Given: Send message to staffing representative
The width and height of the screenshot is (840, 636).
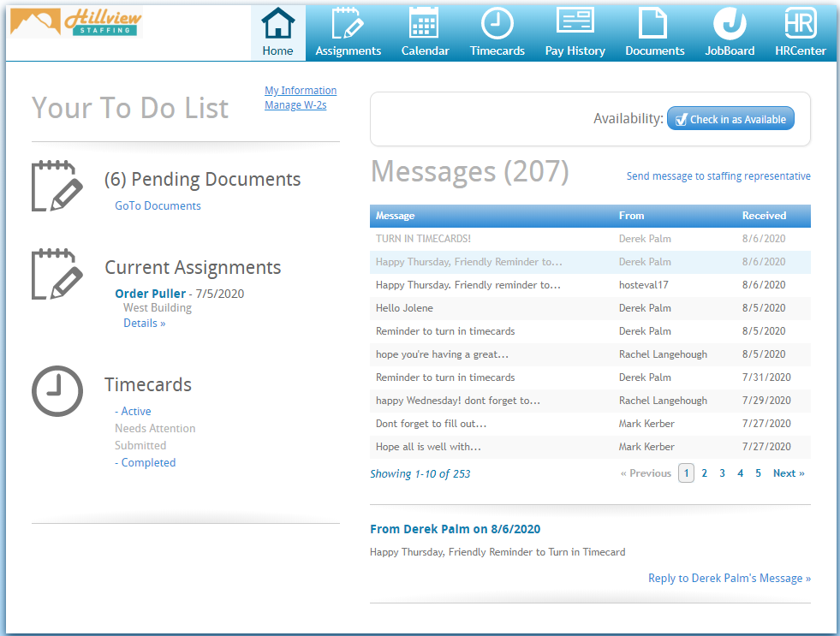Looking at the screenshot, I should click(x=718, y=176).
